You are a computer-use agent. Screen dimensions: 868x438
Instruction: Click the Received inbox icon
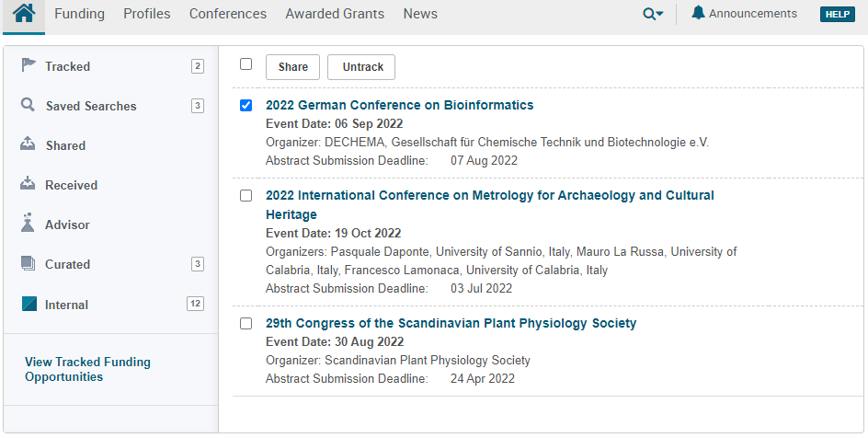tap(29, 184)
